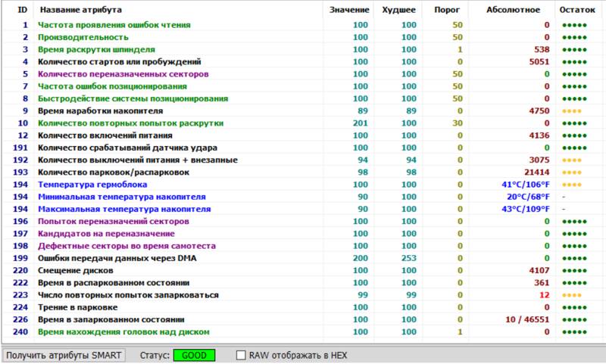Click yellow health dots for Время наработки накопителя

[x=572, y=111]
